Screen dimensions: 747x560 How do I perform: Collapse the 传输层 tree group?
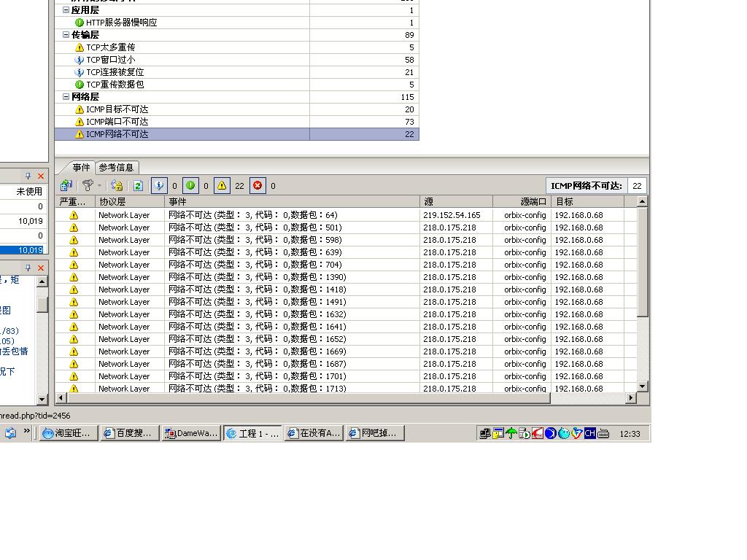point(66,35)
